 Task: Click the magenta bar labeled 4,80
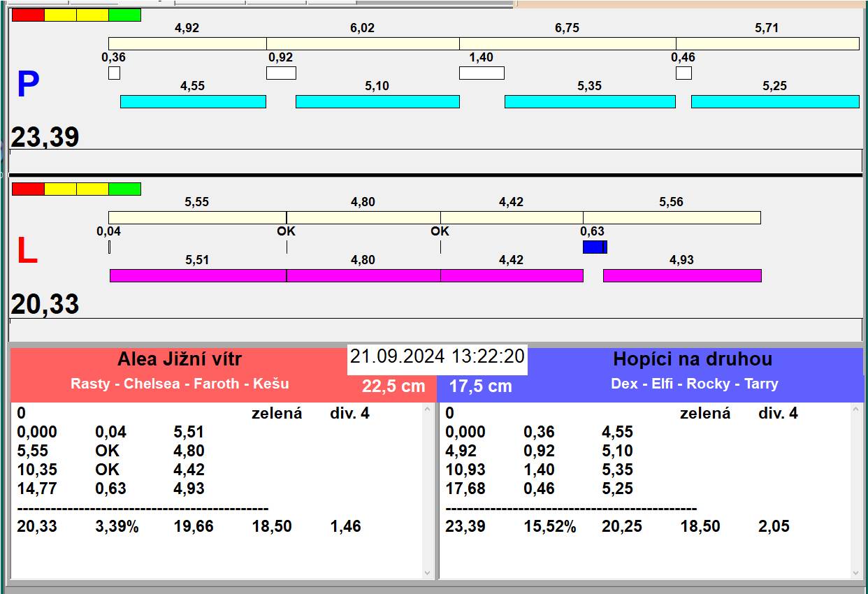363,275
